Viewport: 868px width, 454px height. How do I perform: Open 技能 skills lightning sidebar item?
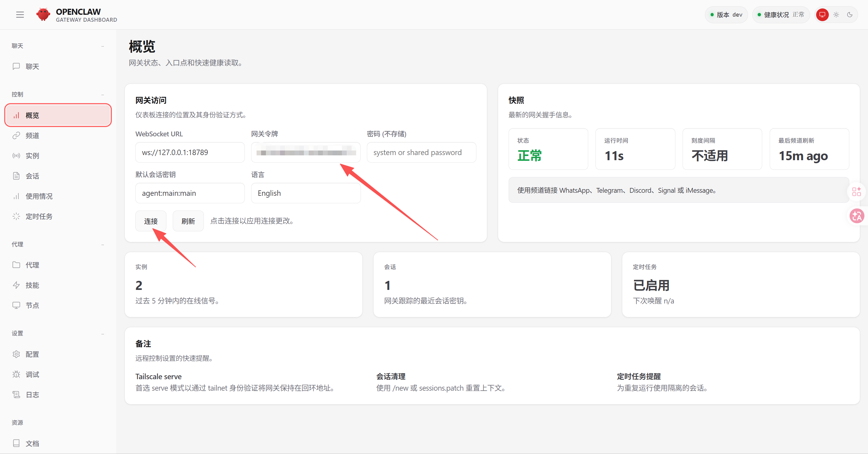point(32,285)
